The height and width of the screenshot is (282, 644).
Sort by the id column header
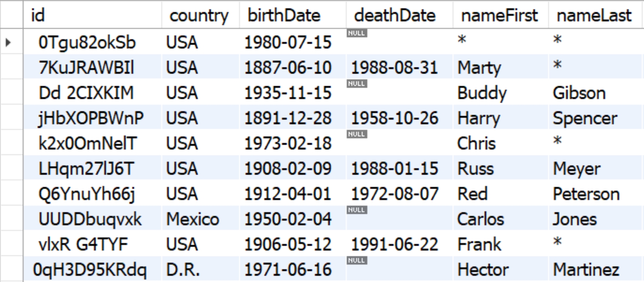[x=38, y=15]
